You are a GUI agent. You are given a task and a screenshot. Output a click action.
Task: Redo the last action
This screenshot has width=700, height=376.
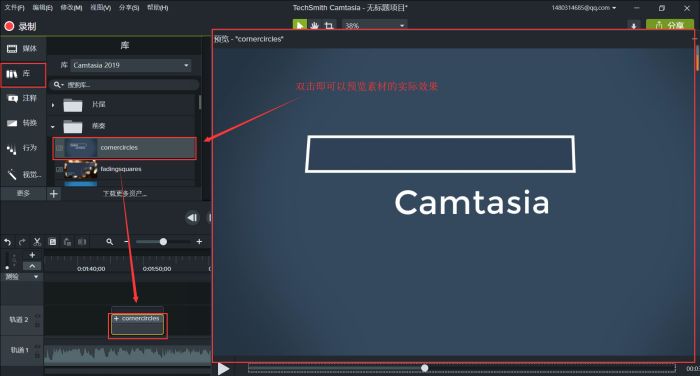[22, 242]
